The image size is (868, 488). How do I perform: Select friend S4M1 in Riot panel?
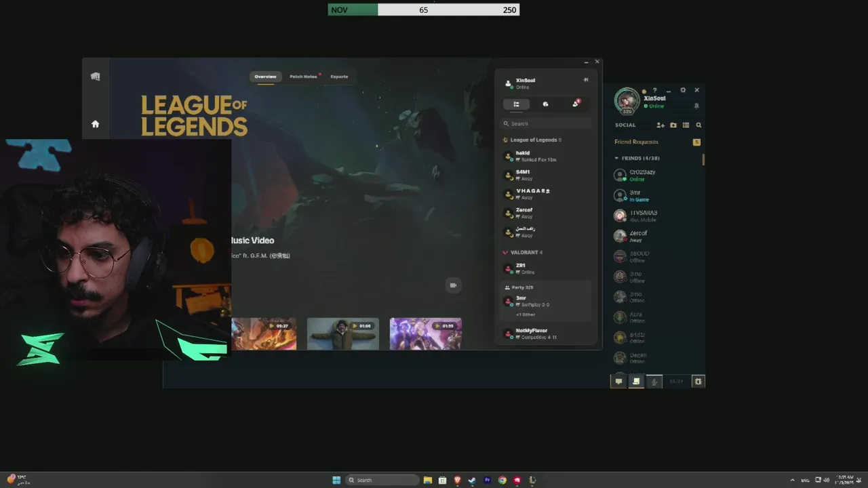click(546, 175)
